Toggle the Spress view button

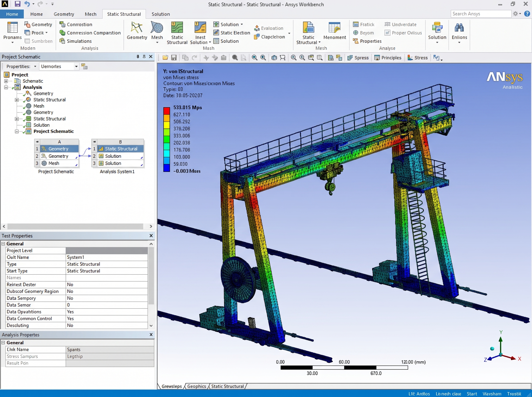(358, 58)
